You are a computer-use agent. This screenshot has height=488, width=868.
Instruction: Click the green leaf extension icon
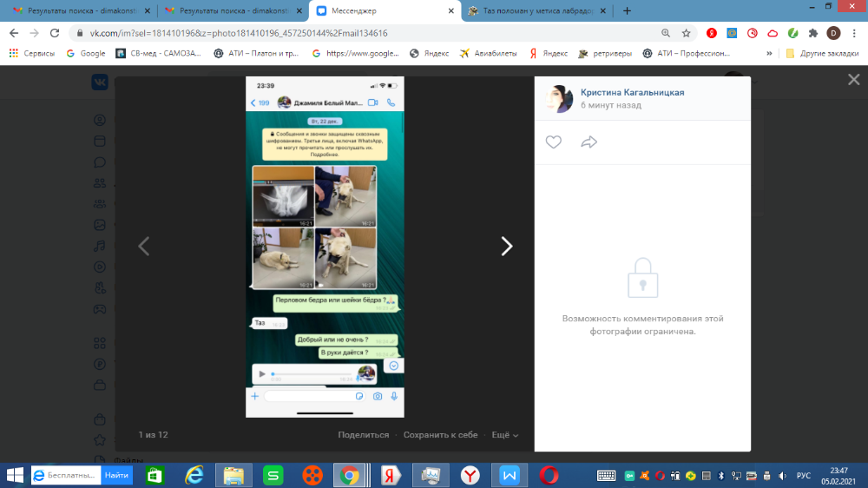[792, 33]
